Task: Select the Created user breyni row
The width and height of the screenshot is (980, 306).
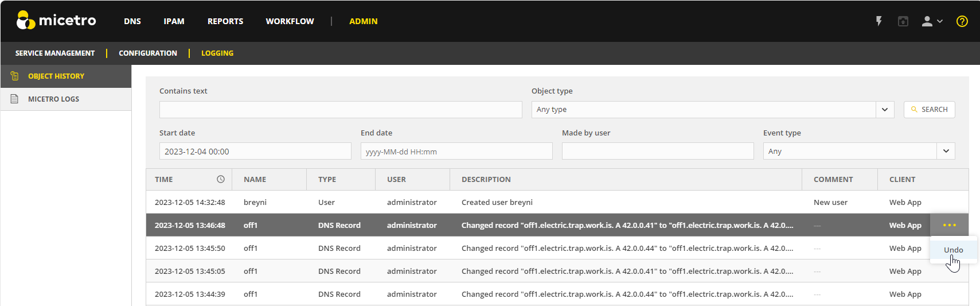Action: 497,202
